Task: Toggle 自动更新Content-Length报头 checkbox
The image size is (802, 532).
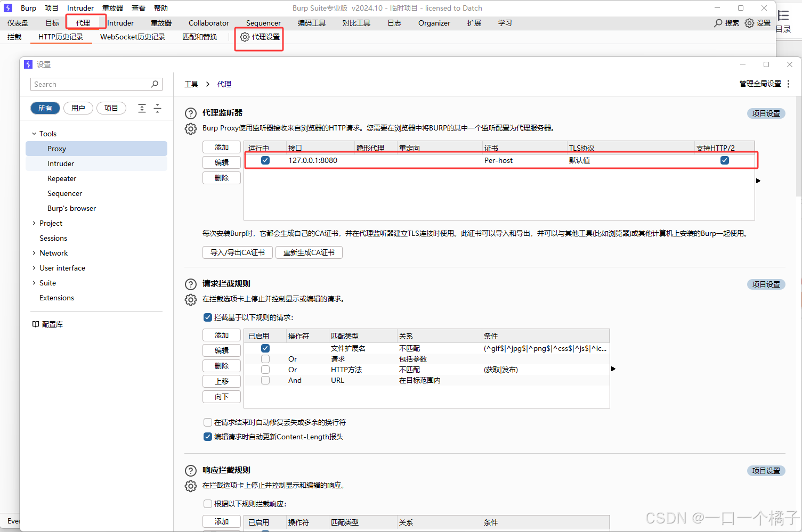Action: click(208, 437)
